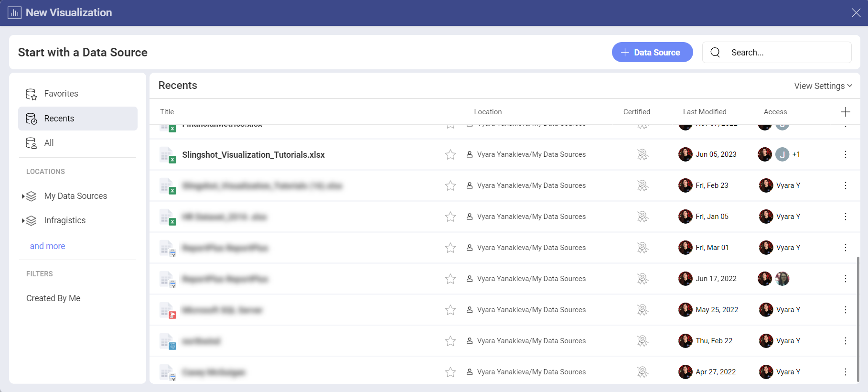The image size is (868, 392).
Task: Toggle favorite star on Fri, Mar 01 row
Action: (450, 248)
